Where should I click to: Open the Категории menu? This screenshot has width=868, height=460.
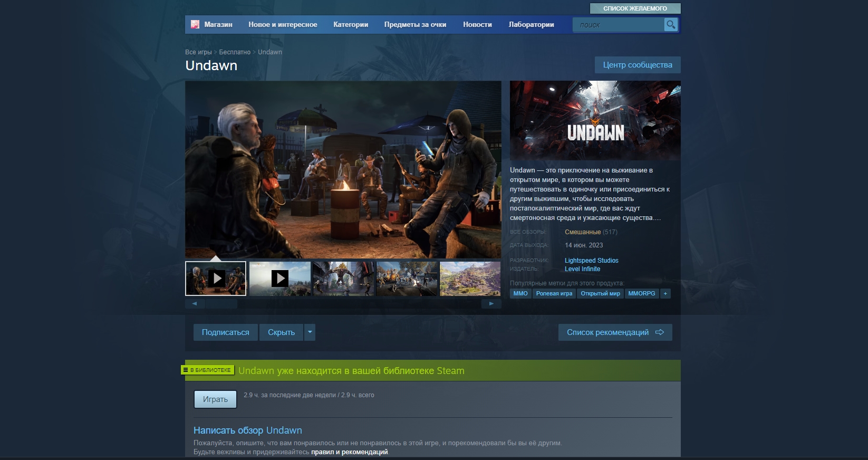351,24
